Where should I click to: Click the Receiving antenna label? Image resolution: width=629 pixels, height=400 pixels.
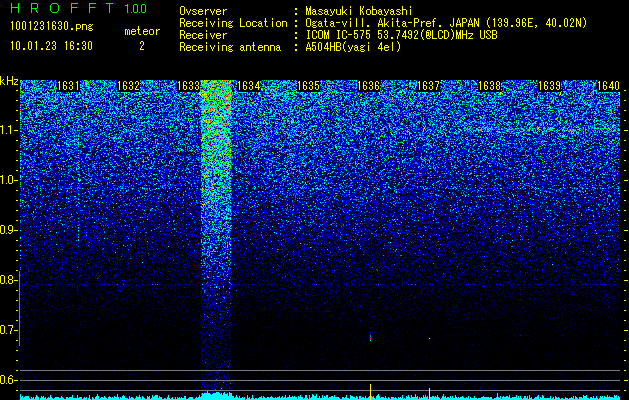(230, 47)
